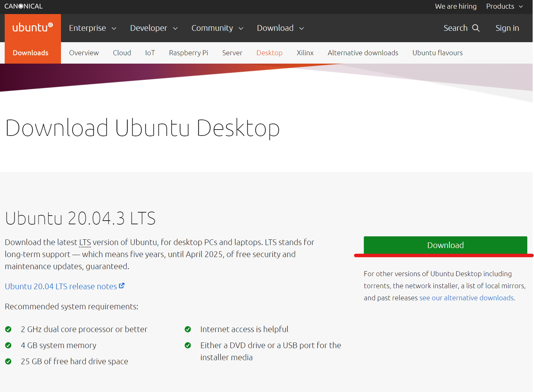Click 'Recommended system requirements:' text
Viewport: 534px width, 392px height.
(x=71, y=307)
